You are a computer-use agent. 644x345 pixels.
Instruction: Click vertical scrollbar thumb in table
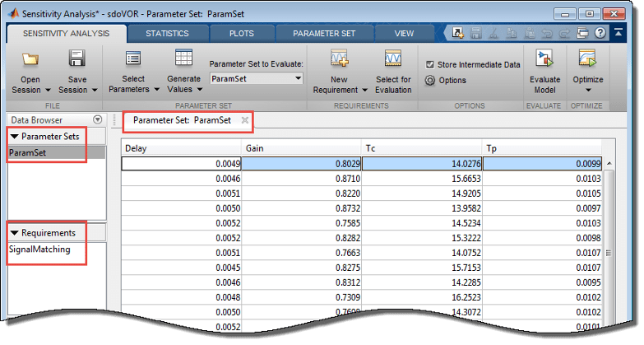(x=609, y=253)
